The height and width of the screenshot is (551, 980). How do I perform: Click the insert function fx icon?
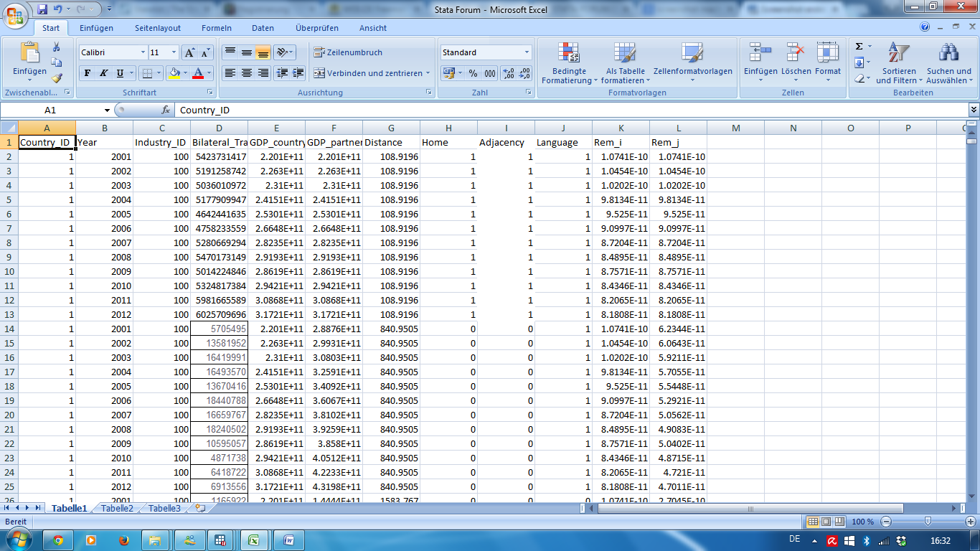coord(166,110)
